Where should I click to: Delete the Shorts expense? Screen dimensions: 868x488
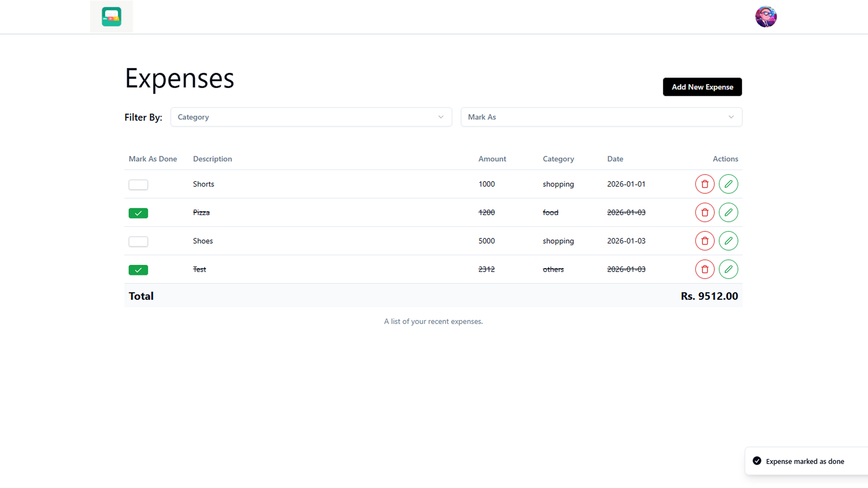(704, 184)
